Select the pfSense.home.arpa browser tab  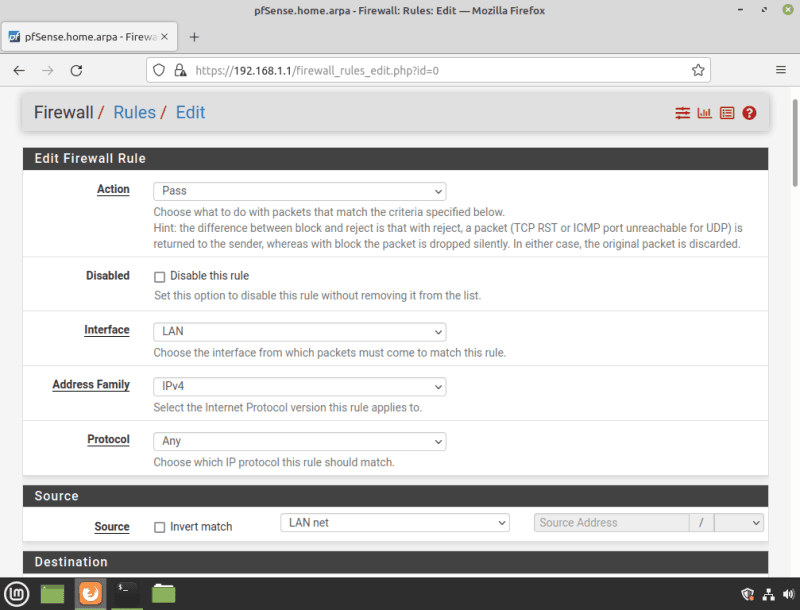tap(88, 36)
